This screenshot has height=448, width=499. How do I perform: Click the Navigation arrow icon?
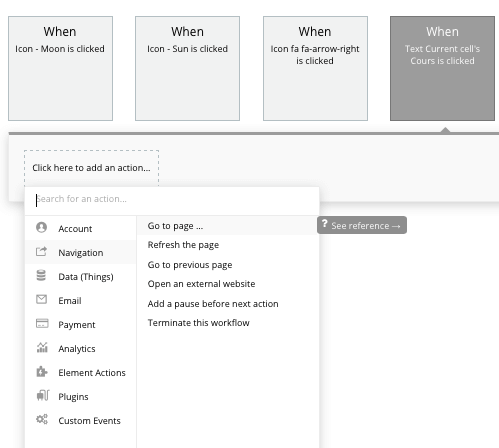[x=41, y=251]
